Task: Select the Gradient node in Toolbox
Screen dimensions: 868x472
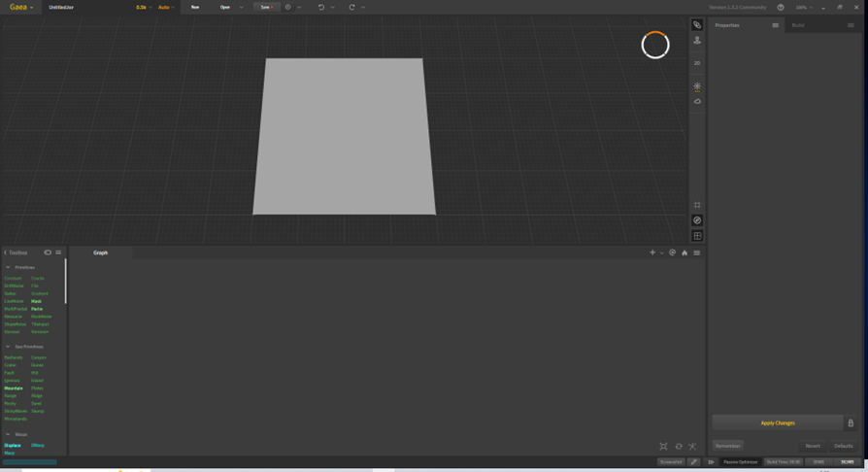Action: [39, 293]
